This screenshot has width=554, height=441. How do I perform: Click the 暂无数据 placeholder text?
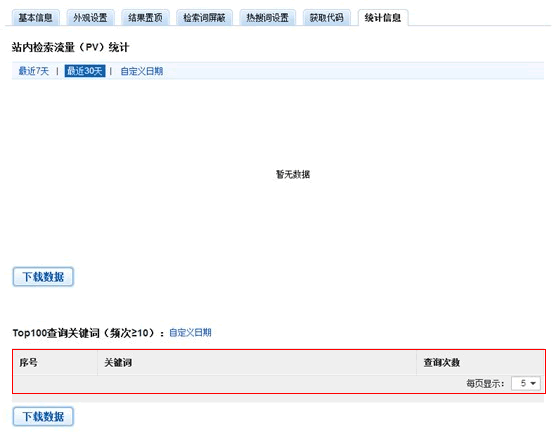point(293,174)
